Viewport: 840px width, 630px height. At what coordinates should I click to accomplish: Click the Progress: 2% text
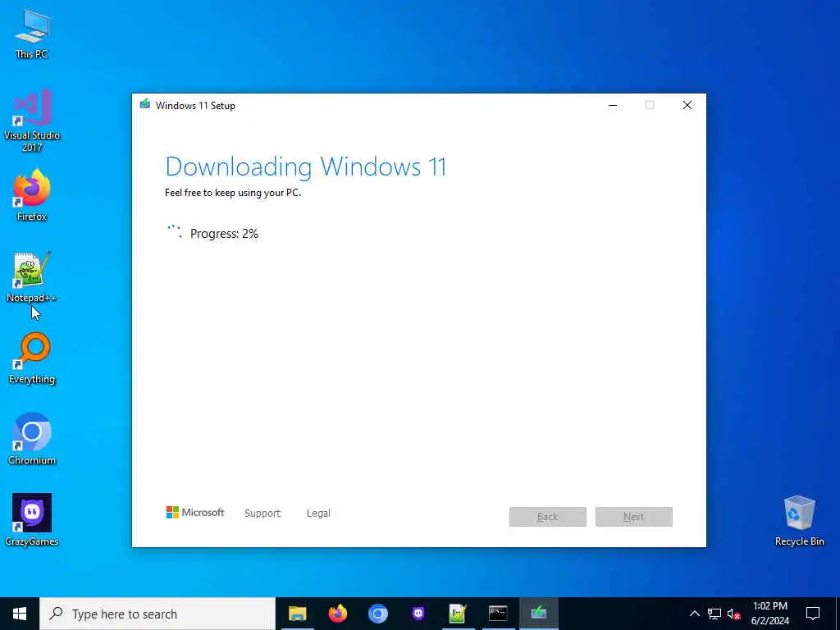pyautogui.click(x=224, y=234)
